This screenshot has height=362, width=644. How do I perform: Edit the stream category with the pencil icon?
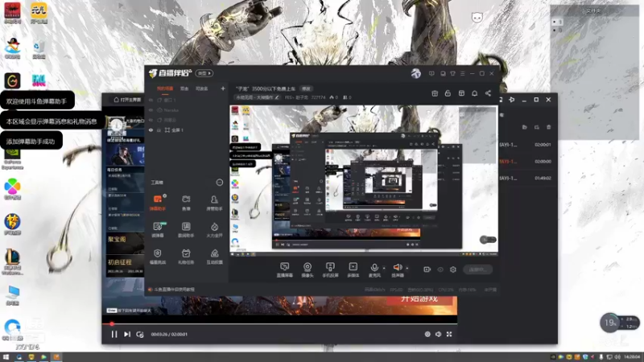tap(277, 97)
